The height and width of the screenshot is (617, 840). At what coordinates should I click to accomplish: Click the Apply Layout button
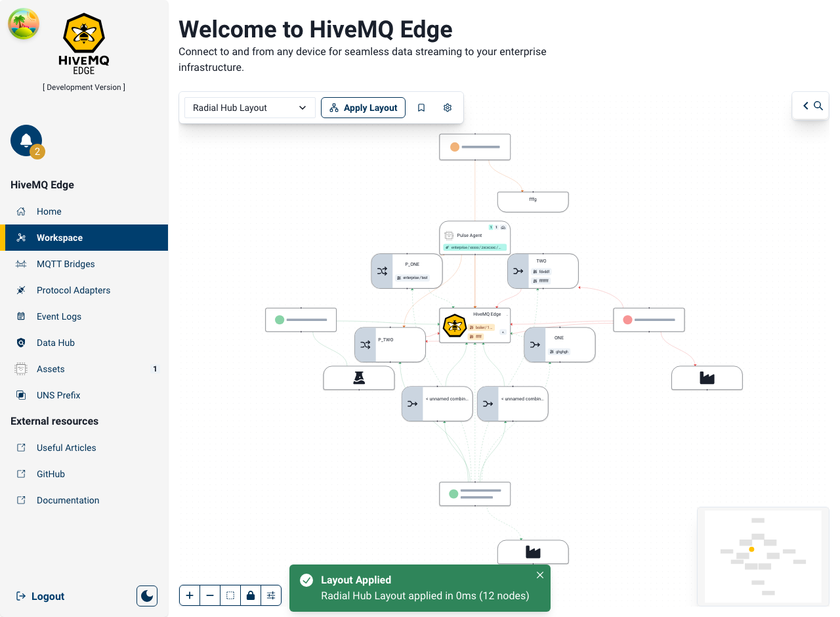tap(363, 108)
